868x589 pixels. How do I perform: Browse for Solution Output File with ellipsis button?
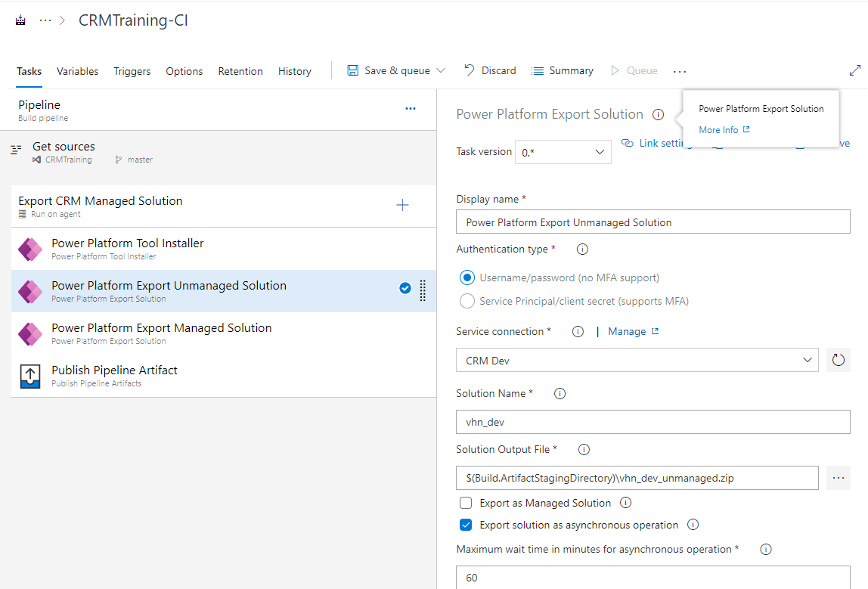click(x=838, y=478)
